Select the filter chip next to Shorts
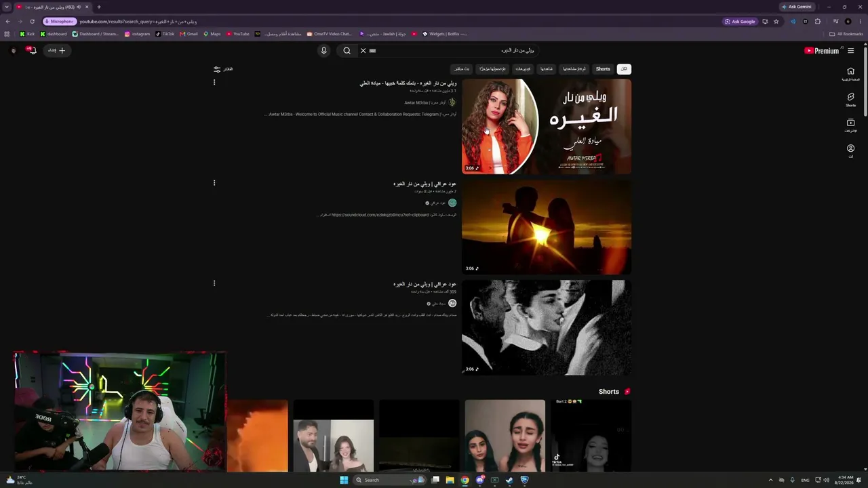This screenshot has width=868, height=488. point(574,69)
